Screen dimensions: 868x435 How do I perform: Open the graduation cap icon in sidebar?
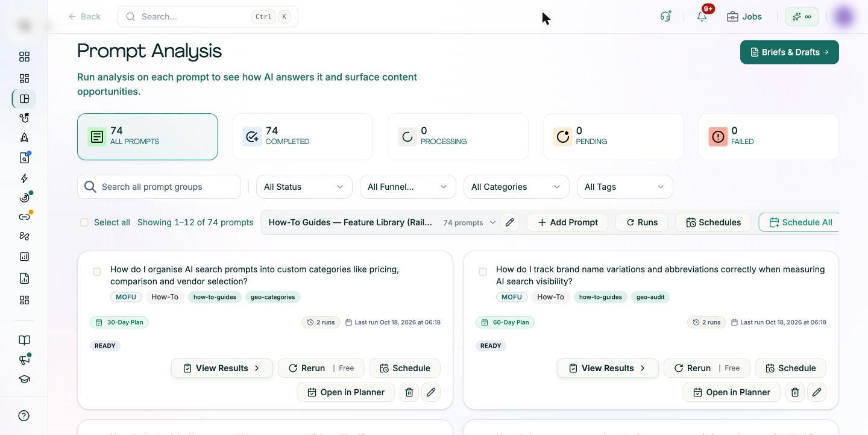tap(24, 380)
